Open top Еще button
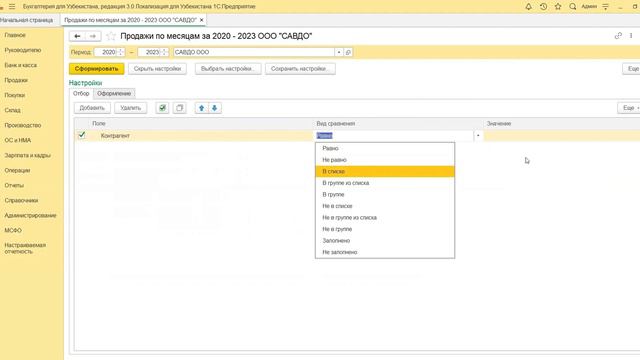The height and width of the screenshot is (360, 640). (631, 69)
